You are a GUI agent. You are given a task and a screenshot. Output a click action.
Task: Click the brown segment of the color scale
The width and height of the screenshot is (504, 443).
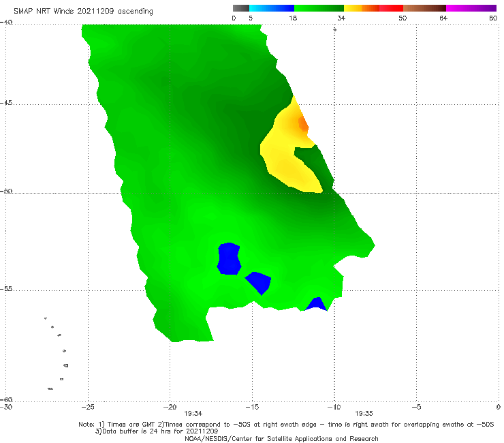tap(424, 8)
